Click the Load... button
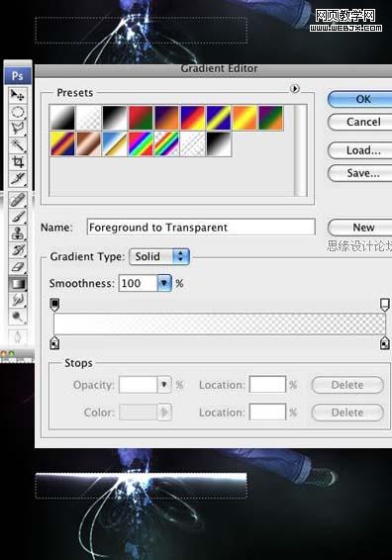The height and width of the screenshot is (560, 392). click(x=360, y=150)
